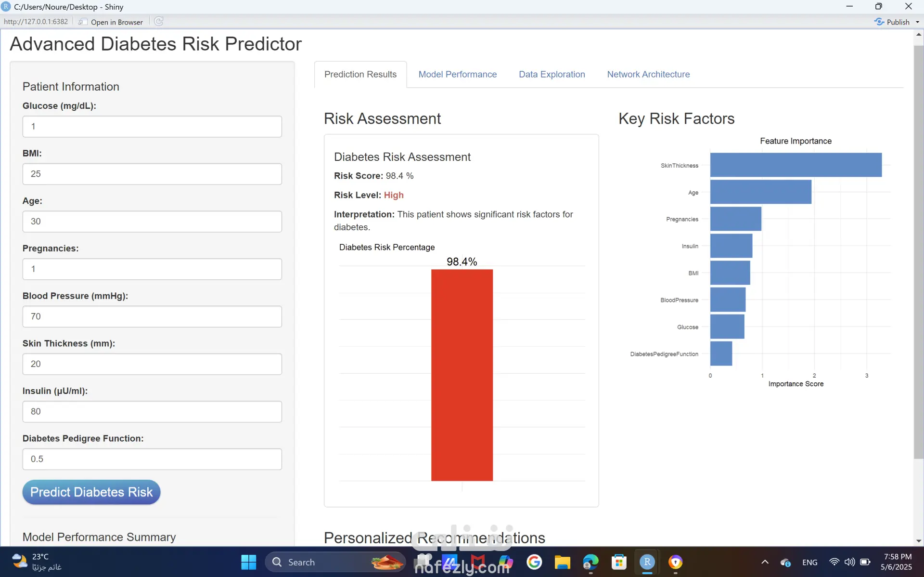Expand the Publish dropdown arrow
The height and width of the screenshot is (577, 924).
coord(917,22)
